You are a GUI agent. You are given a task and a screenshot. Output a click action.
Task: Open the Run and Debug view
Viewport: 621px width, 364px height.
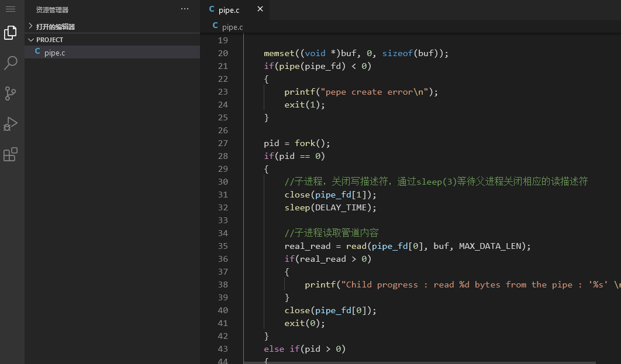pos(11,124)
